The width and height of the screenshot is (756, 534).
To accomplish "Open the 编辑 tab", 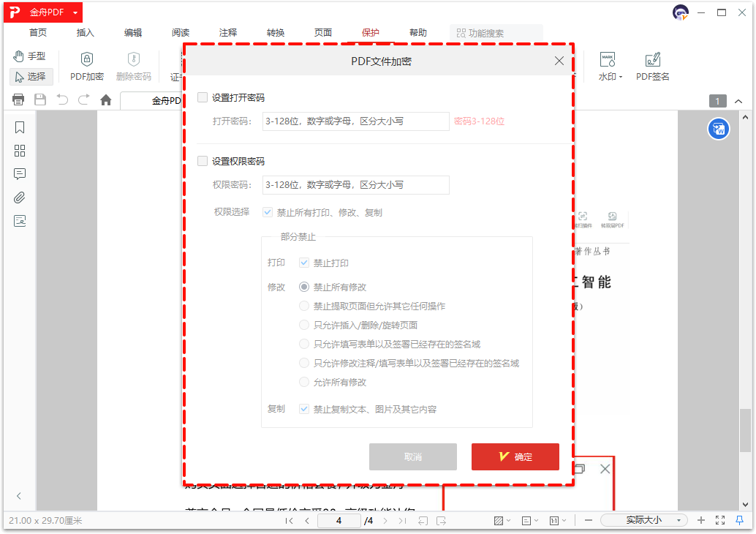I will tap(132, 33).
